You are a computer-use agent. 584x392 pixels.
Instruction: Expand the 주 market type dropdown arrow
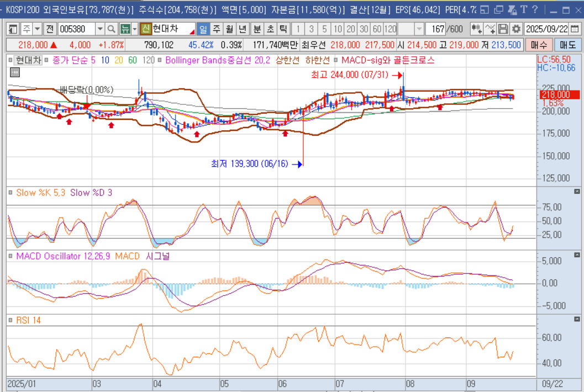coord(37,29)
